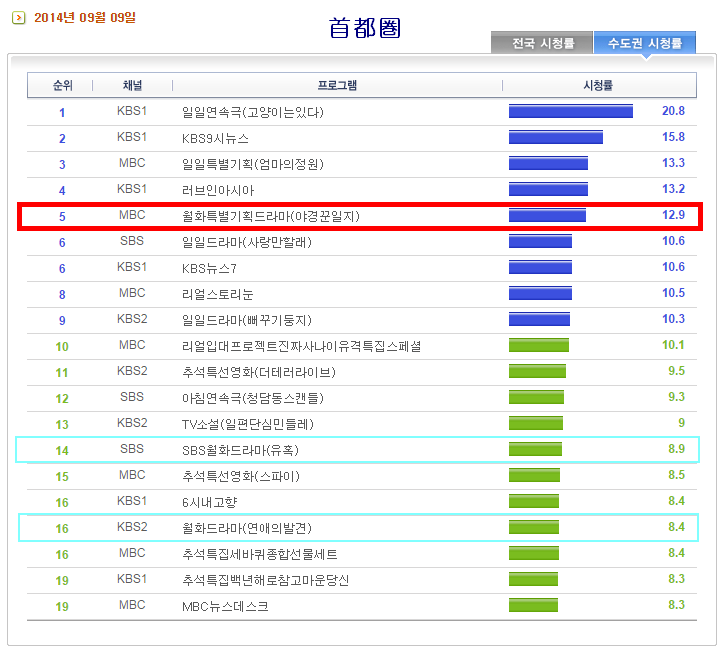Click KBS2 channel in 연애의발견 row
724x656 pixels.
(132, 527)
